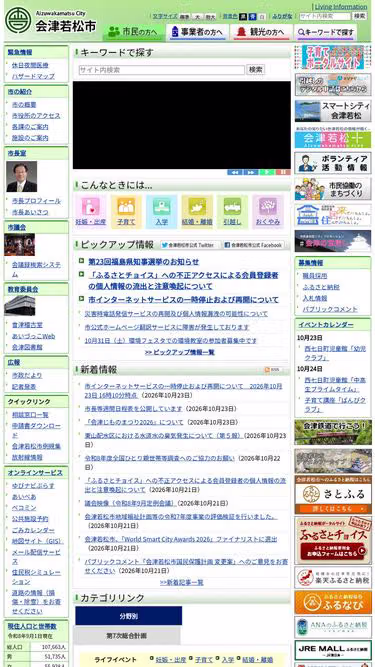Rewind the slideshow with the back button
The image size is (375, 667).
235,172
